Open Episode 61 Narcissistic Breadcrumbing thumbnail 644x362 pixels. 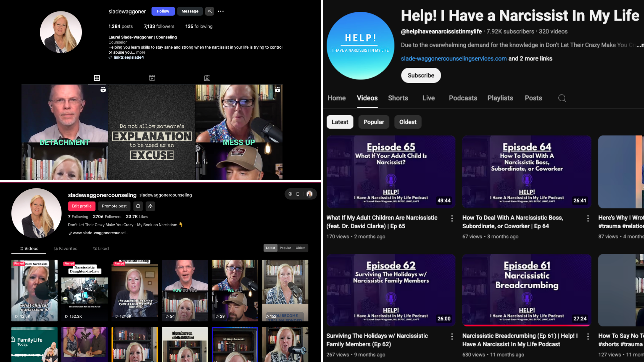coord(526,290)
